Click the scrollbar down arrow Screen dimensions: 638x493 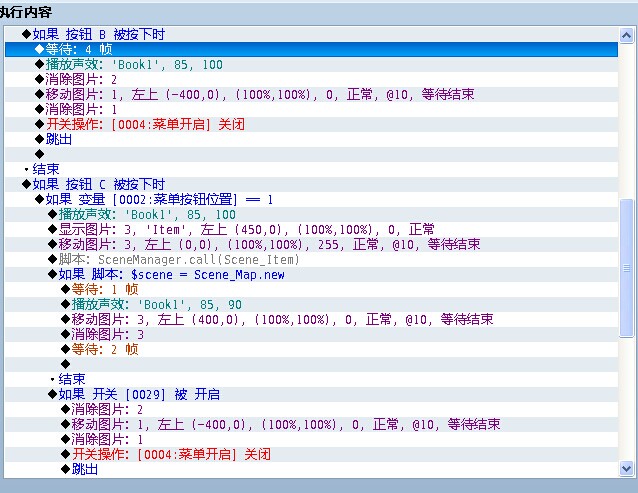coord(626,469)
